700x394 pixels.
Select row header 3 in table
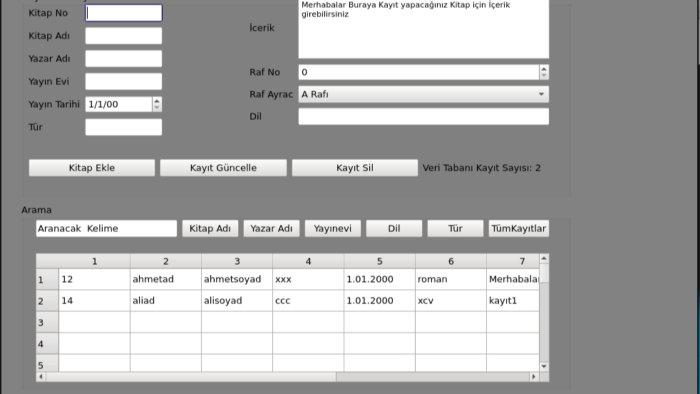coord(47,322)
